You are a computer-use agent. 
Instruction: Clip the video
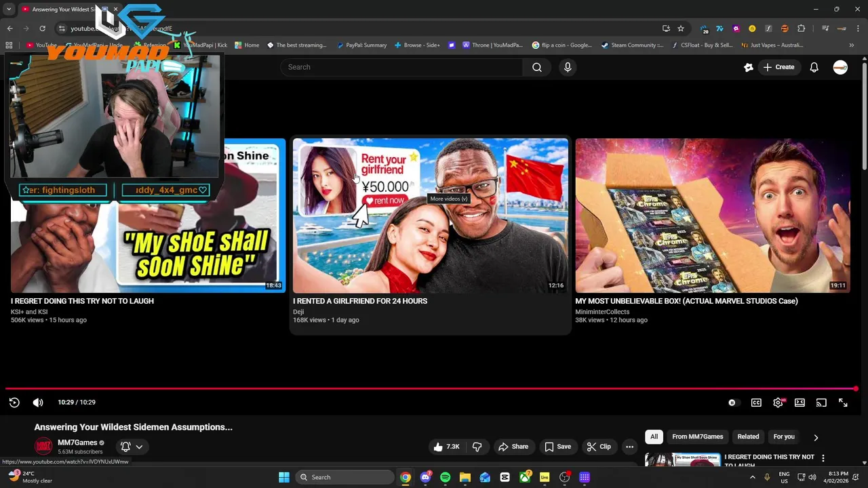(599, 447)
